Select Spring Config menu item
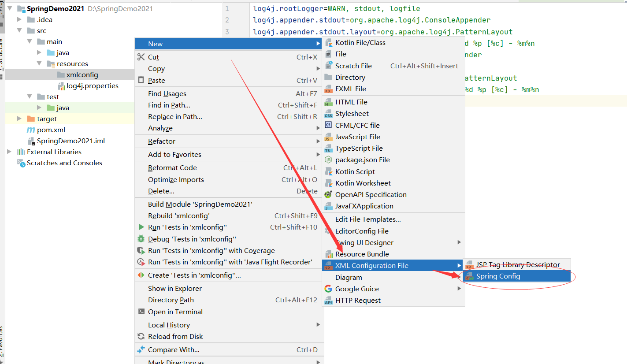The image size is (627, 364). click(517, 276)
